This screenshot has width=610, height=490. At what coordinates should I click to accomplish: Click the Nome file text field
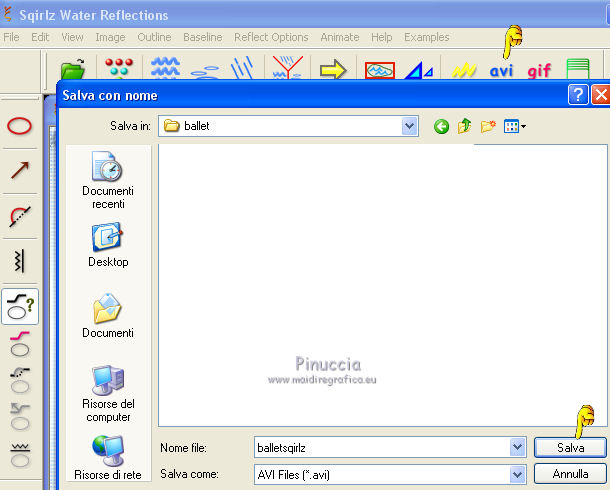pyautogui.click(x=382, y=447)
